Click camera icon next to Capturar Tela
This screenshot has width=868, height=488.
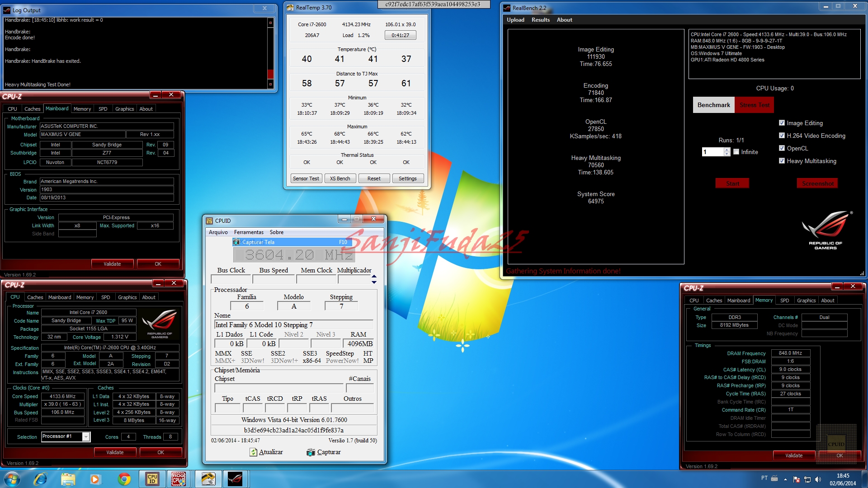point(236,242)
